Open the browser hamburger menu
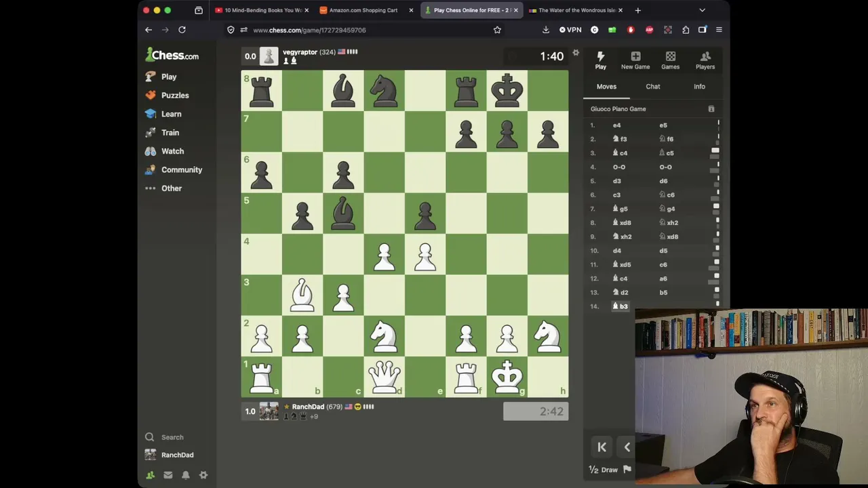The width and height of the screenshot is (868, 488). (719, 30)
